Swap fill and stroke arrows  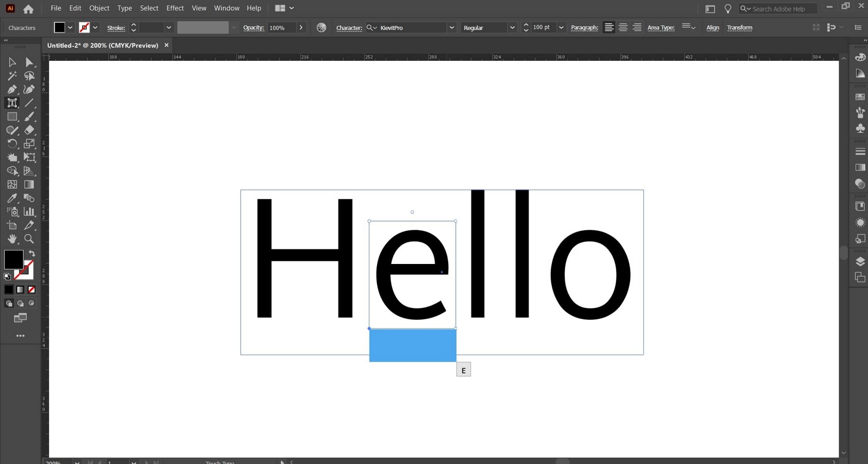click(x=32, y=253)
